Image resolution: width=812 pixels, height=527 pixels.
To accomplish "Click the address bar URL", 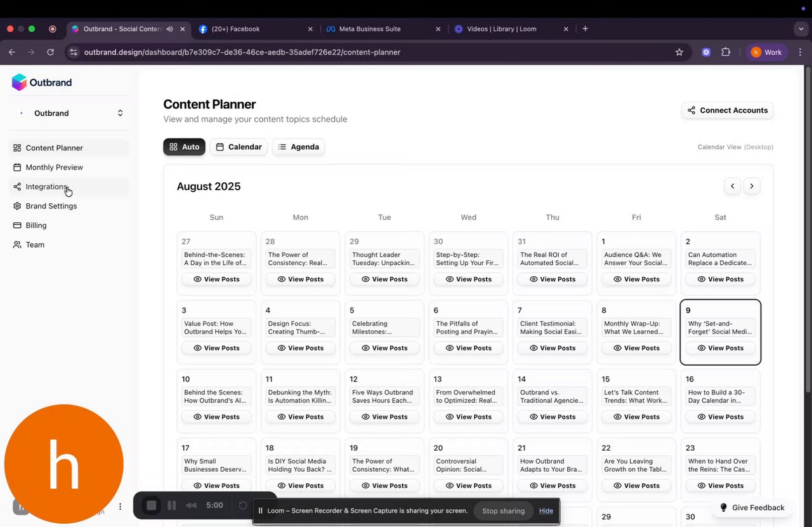I will 242,52.
